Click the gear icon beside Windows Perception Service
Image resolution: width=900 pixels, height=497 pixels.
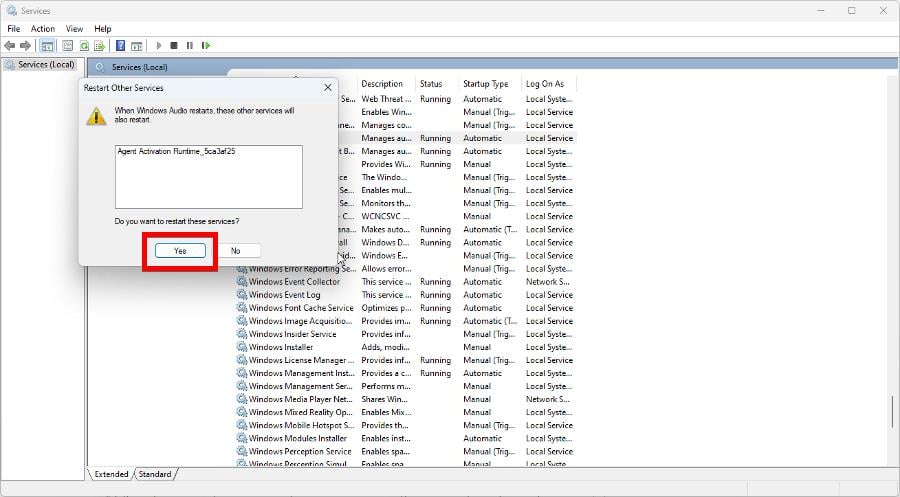[242, 452]
